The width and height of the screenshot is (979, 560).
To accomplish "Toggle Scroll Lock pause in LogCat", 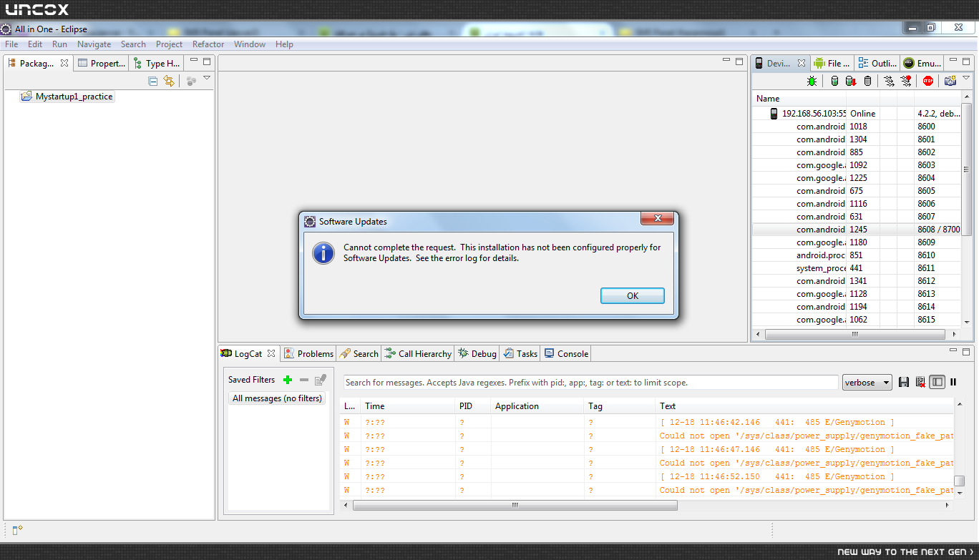I will point(953,383).
